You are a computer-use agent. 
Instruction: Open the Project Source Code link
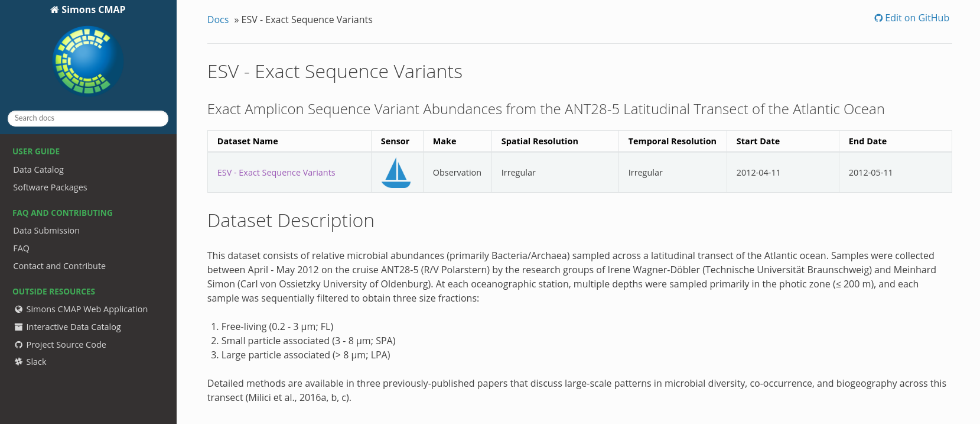click(66, 345)
